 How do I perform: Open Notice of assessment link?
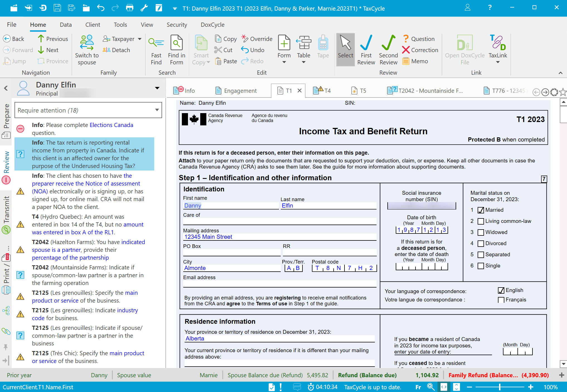pos(86,183)
